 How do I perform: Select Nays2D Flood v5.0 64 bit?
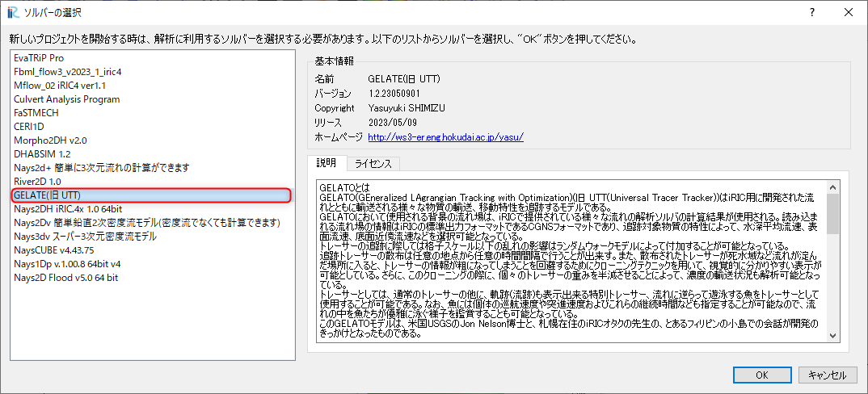point(152,277)
